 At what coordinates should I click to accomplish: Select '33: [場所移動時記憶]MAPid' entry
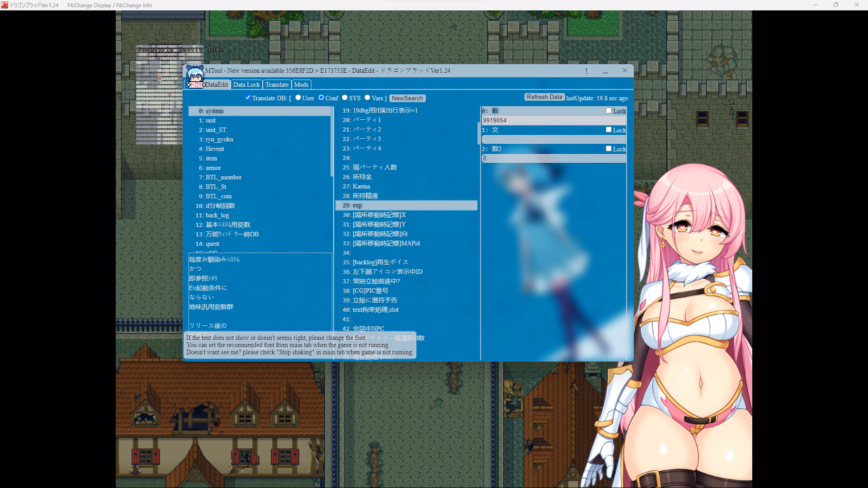[406, 244]
